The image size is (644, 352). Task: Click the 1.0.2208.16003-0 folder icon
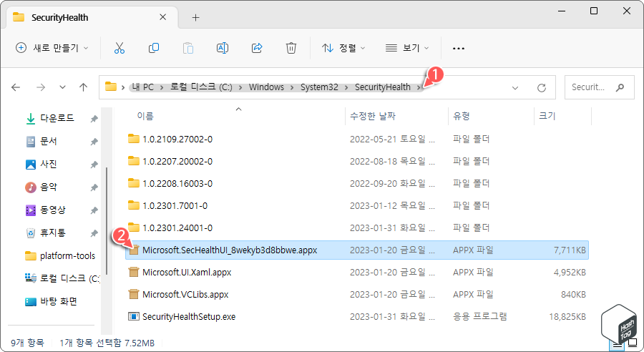click(134, 182)
